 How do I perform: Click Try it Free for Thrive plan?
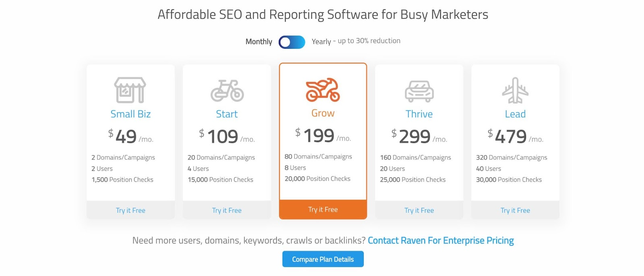[419, 210]
